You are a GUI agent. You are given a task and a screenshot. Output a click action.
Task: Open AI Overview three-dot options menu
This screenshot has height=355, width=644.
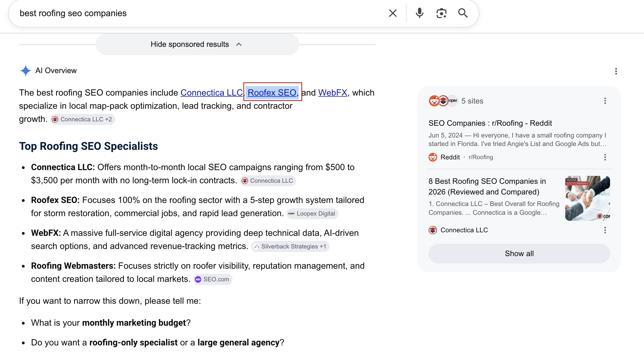click(616, 71)
